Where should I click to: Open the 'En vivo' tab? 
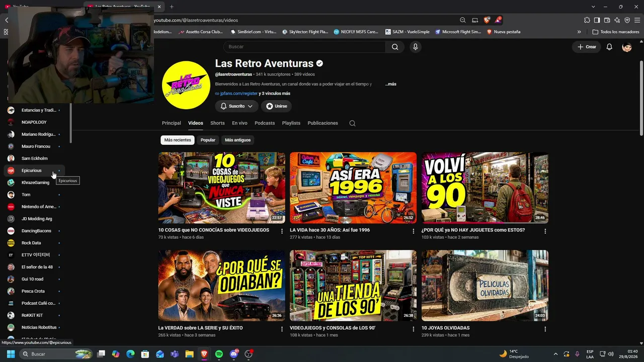pos(239,123)
